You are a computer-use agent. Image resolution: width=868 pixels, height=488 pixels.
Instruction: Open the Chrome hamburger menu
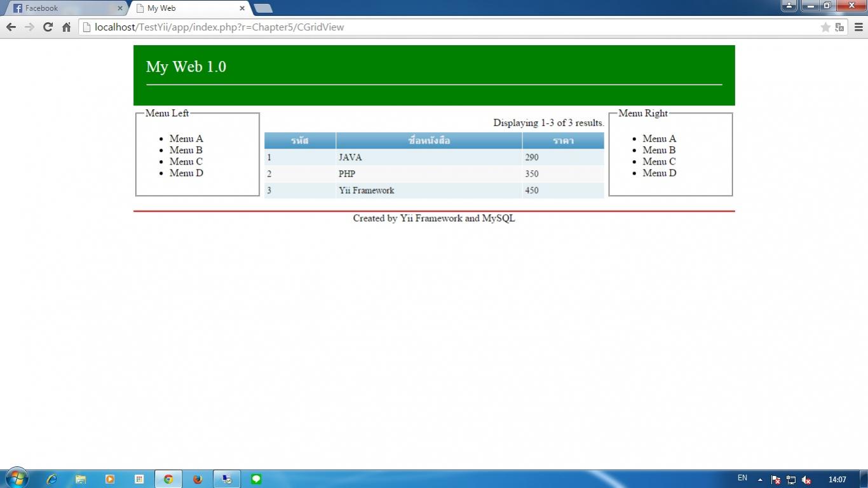point(858,27)
